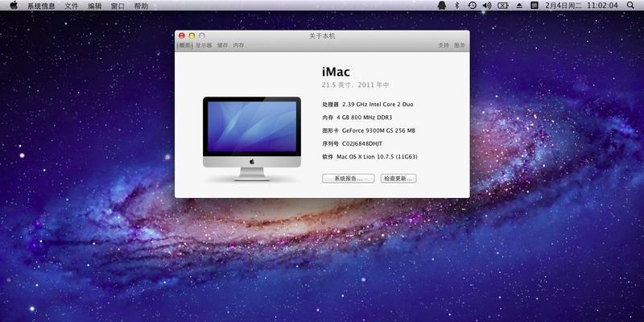Open the 支持 section
This screenshot has width=644, height=322.
(x=444, y=46)
